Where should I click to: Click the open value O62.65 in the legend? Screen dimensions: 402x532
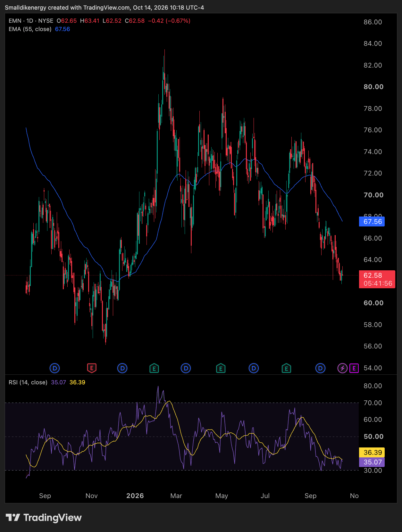[67, 21]
